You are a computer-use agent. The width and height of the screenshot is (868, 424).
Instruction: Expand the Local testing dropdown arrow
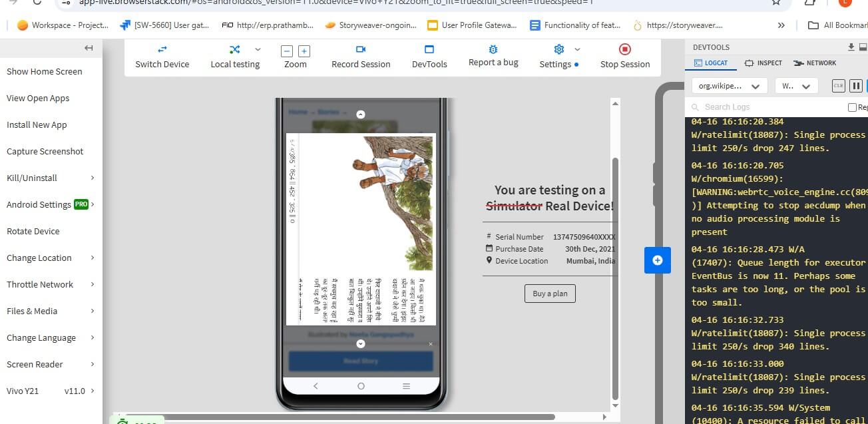[x=258, y=49]
